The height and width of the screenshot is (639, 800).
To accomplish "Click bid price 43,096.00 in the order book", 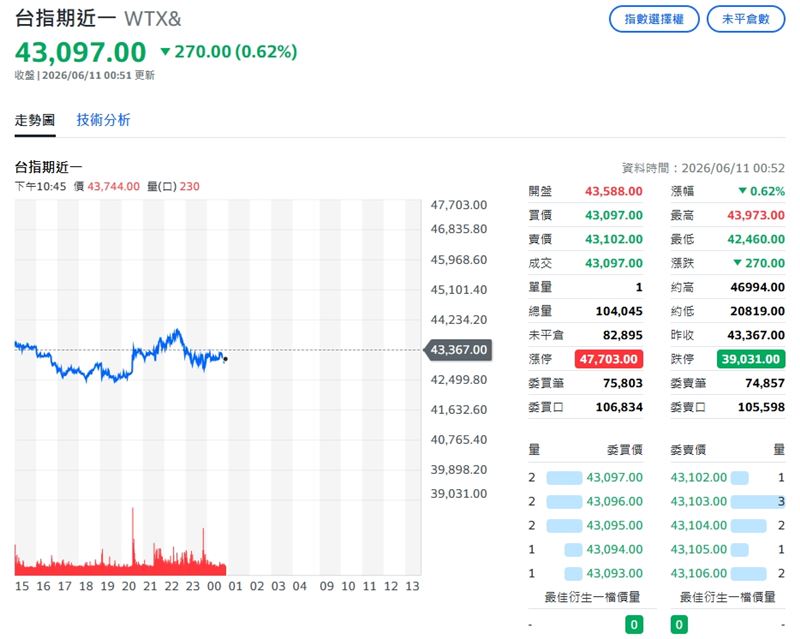I will click(x=614, y=502).
